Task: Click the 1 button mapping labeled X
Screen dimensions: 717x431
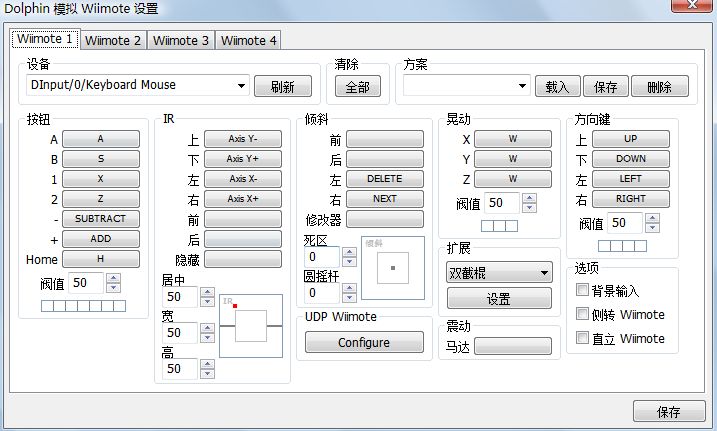Action: coord(101,179)
